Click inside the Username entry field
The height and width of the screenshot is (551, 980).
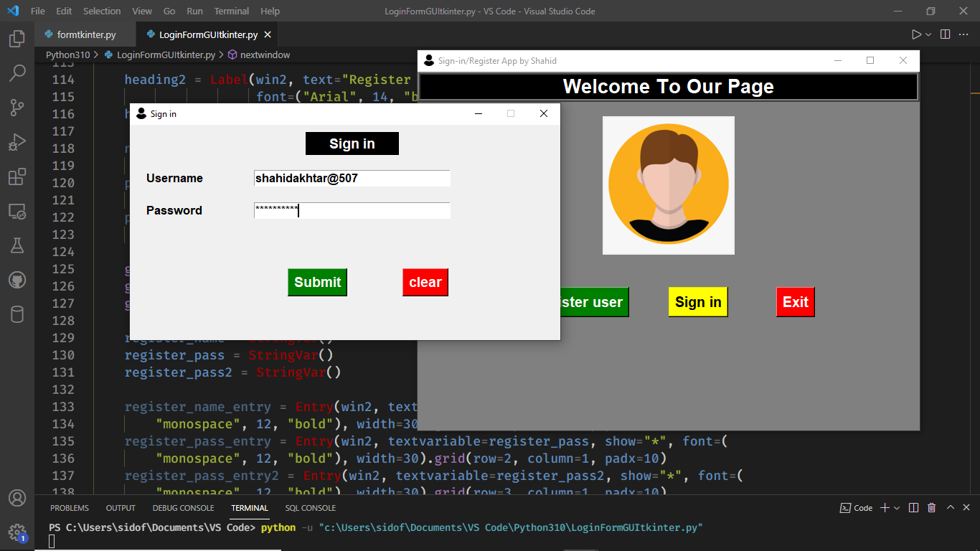click(x=352, y=178)
